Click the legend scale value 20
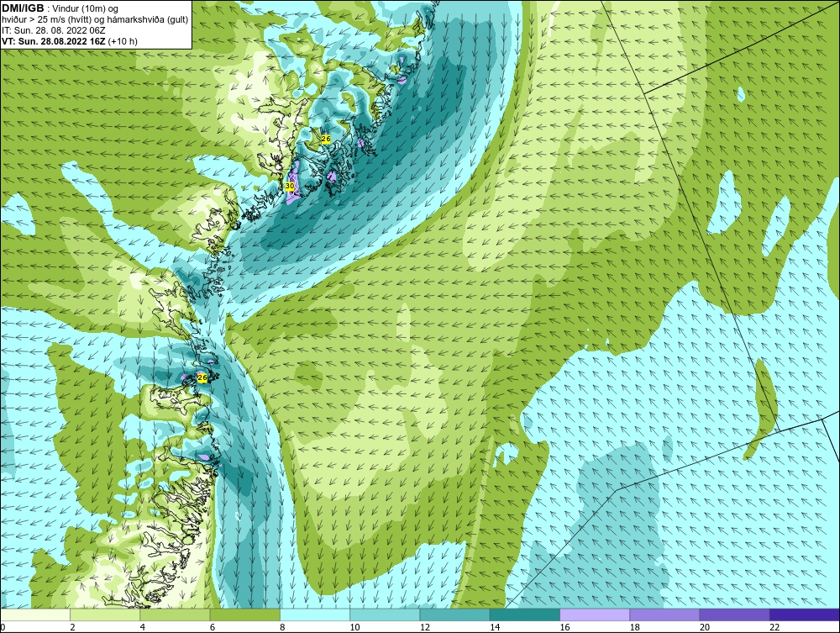This screenshot has width=840, height=633. tap(705, 628)
